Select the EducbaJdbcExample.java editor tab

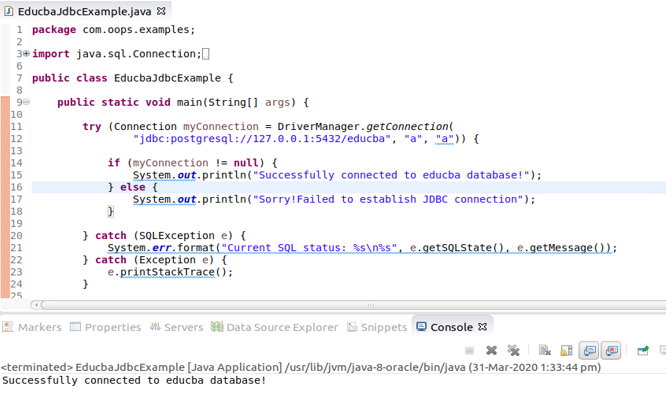(x=84, y=11)
